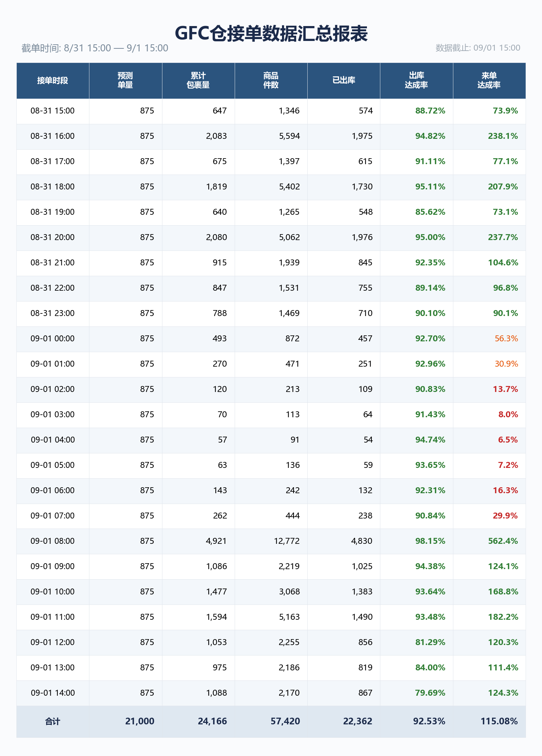Select the 08-31 15:00 row time cell
Viewport: 542px width, 756px height.
click(x=53, y=111)
